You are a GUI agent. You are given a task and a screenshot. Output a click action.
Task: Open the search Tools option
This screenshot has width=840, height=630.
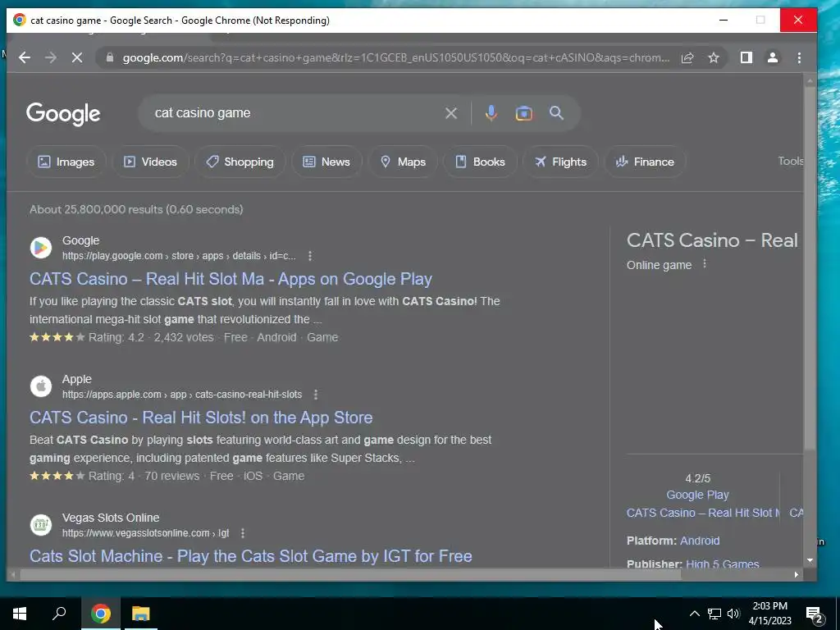[x=790, y=162]
